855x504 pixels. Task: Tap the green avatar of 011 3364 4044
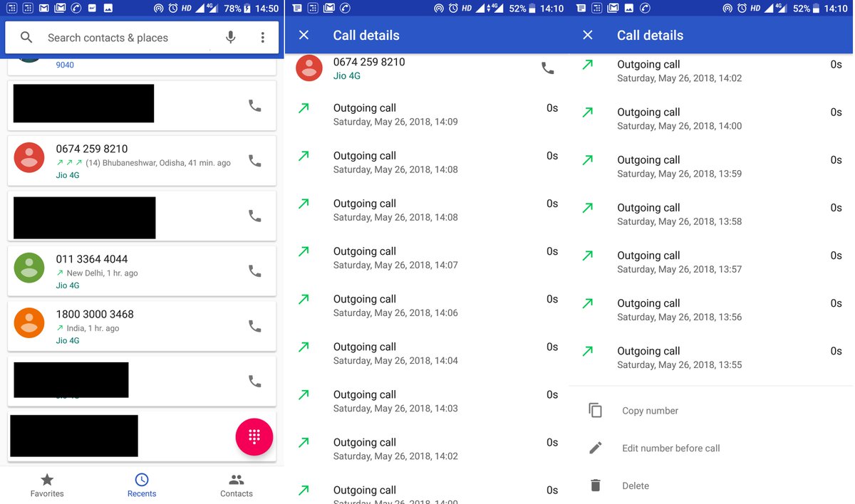tap(29, 268)
